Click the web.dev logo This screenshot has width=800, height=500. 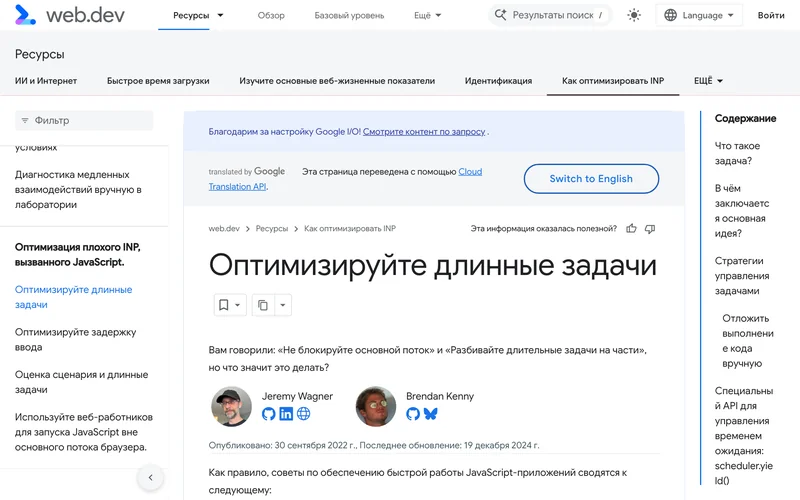click(69, 15)
